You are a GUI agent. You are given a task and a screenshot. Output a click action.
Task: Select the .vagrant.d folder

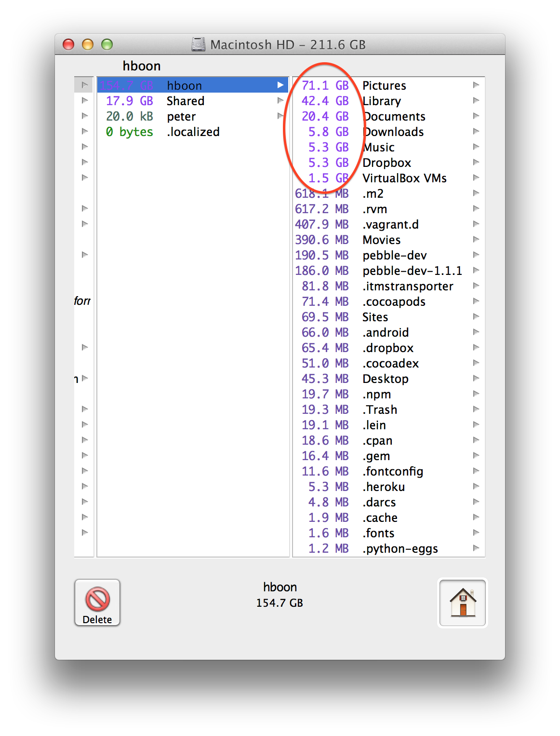click(x=389, y=224)
